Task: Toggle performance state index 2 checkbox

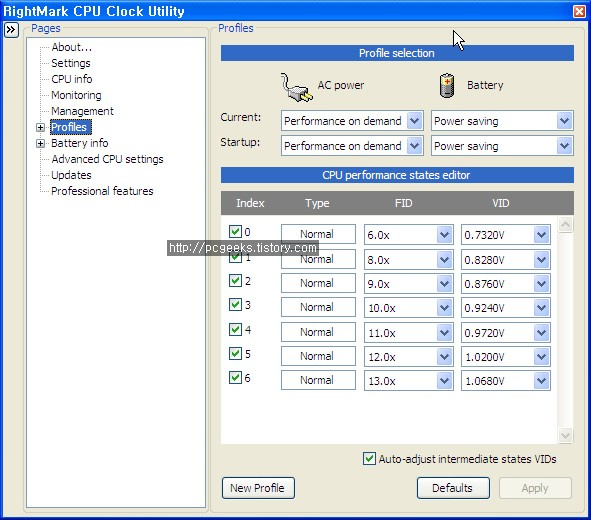Action: pos(235,280)
